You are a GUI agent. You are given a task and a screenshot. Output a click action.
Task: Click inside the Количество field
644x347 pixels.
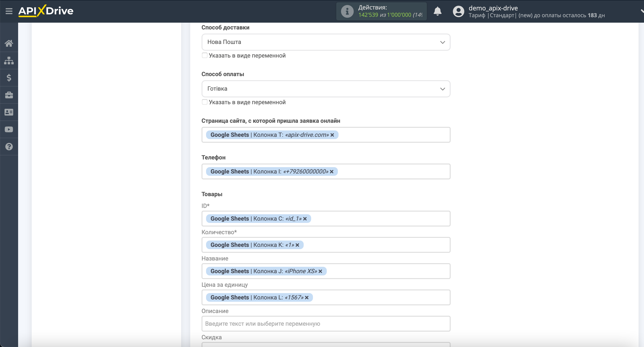(x=326, y=245)
